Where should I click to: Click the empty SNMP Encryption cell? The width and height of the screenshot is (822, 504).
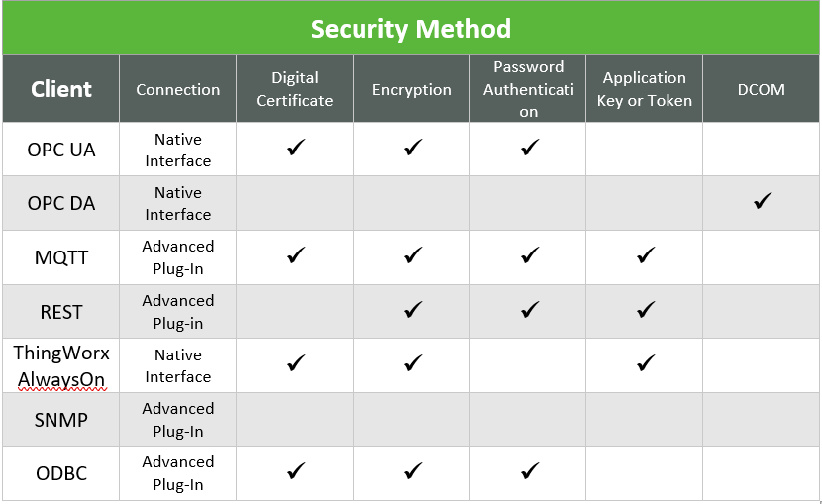click(412, 420)
